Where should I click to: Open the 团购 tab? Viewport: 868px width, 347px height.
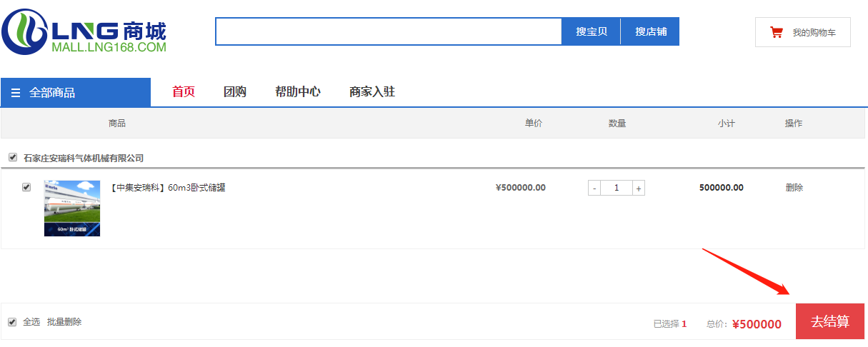(235, 92)
